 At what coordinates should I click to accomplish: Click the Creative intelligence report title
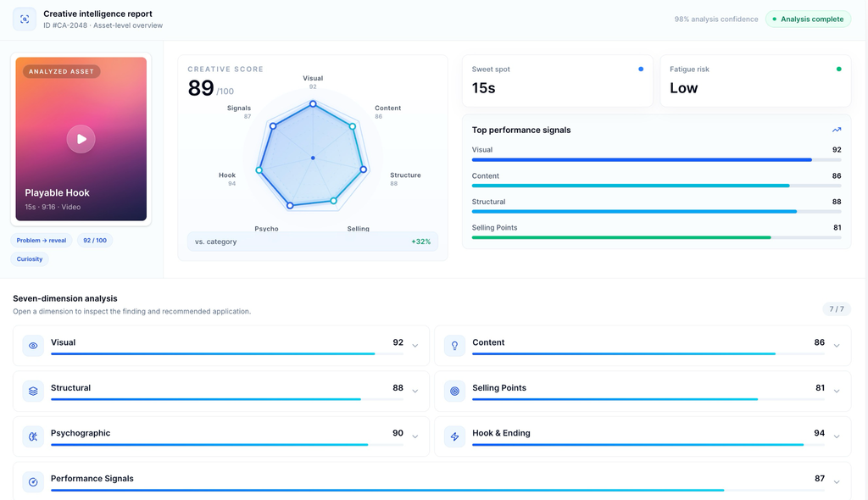98,14
